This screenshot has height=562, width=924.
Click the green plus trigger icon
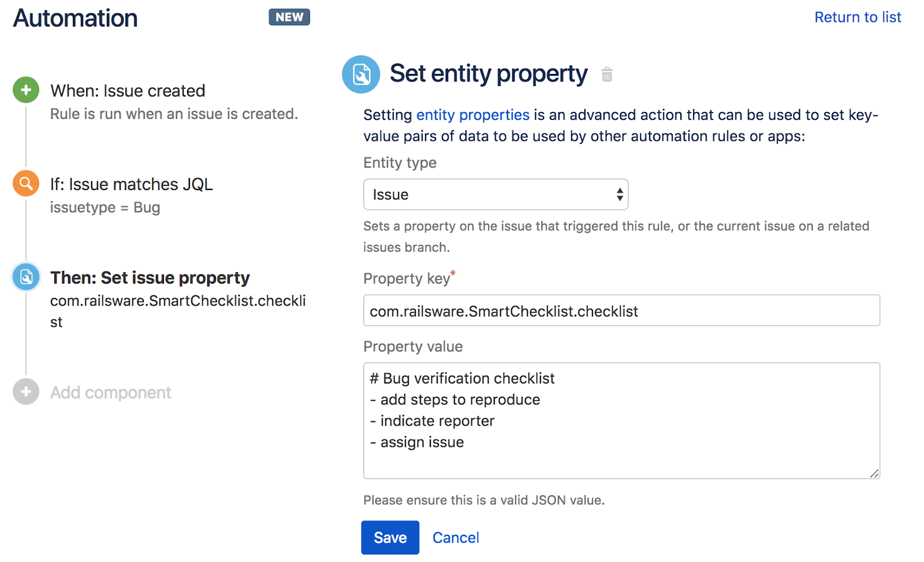(26, 90)
